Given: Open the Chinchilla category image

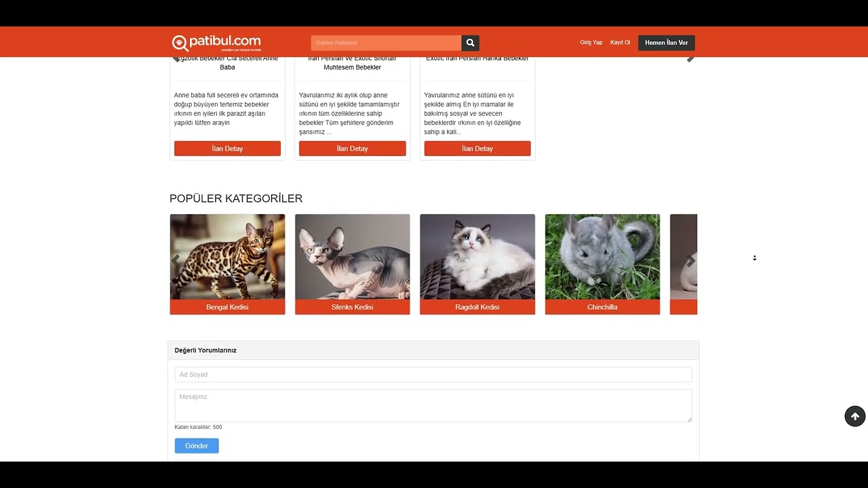Looking at the screenshot, I should tap(602, 257).
